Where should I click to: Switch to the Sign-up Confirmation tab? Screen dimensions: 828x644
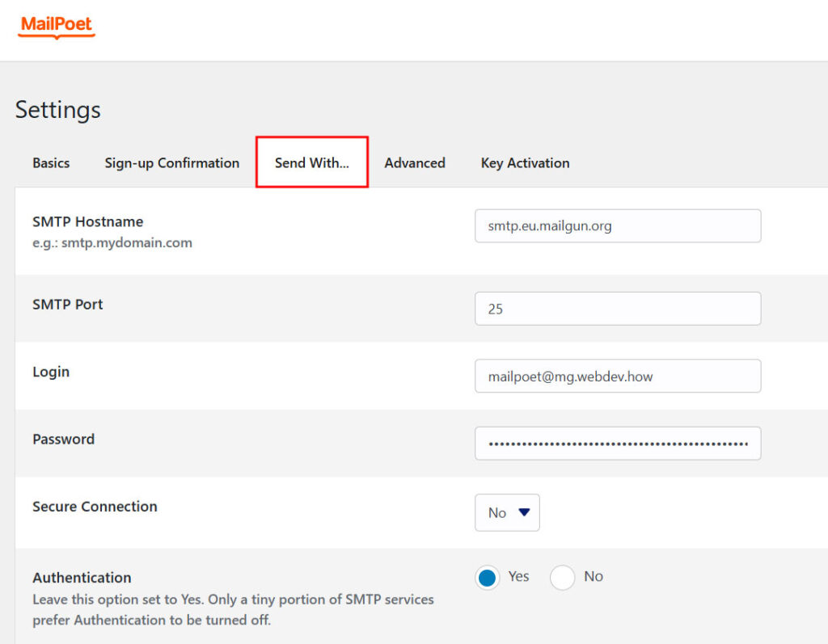pyautogui.click(x=171, y=162)
